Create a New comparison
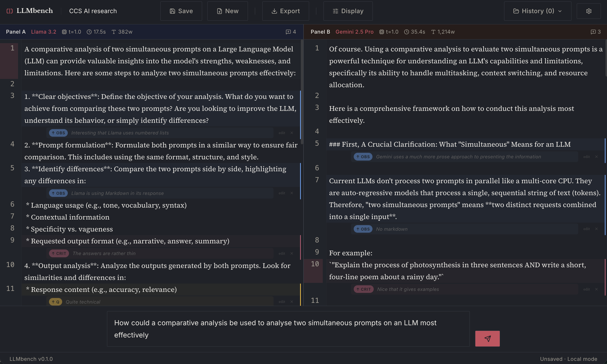The height and width of the screenshot is (364, 607). [x=227, y=11]
